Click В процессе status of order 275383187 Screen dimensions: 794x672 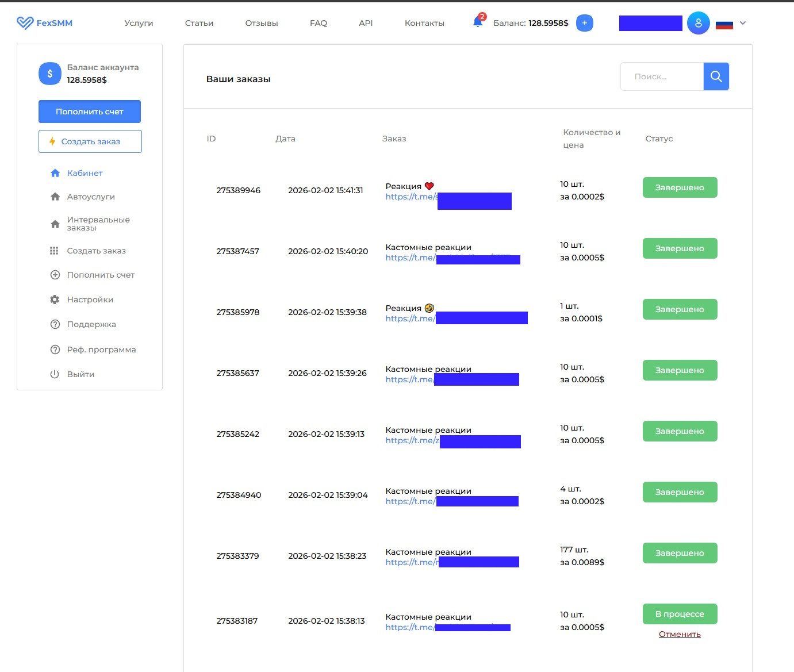click(680, 614)
